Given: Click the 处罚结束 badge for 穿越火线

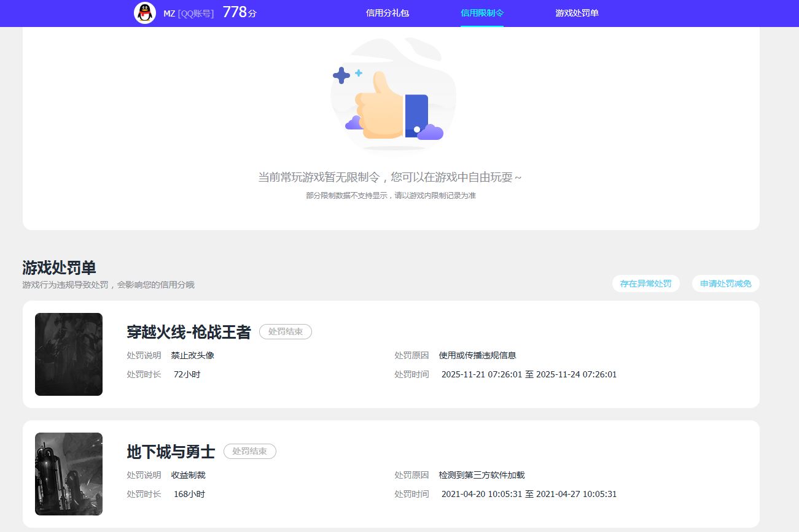Looking at the screenshot, I should pyautogui.click(x=285, y=331).
